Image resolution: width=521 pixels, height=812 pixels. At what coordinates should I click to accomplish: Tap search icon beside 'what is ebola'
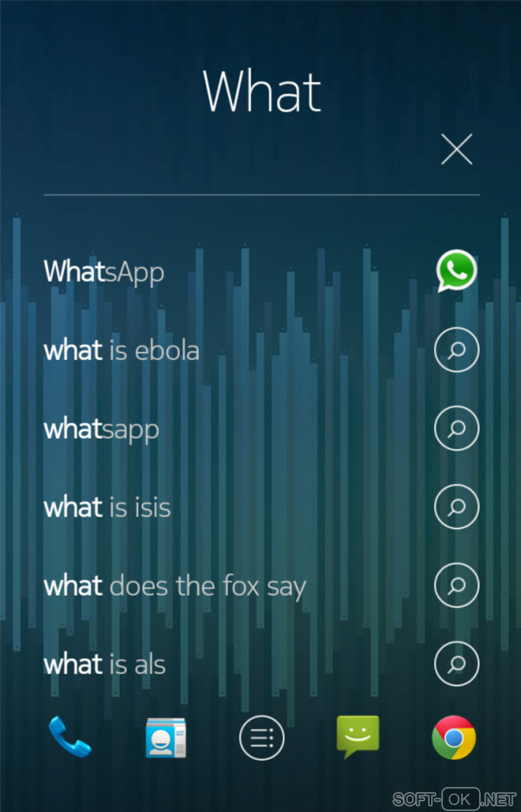pyautogui.click(x=456, y=350)
